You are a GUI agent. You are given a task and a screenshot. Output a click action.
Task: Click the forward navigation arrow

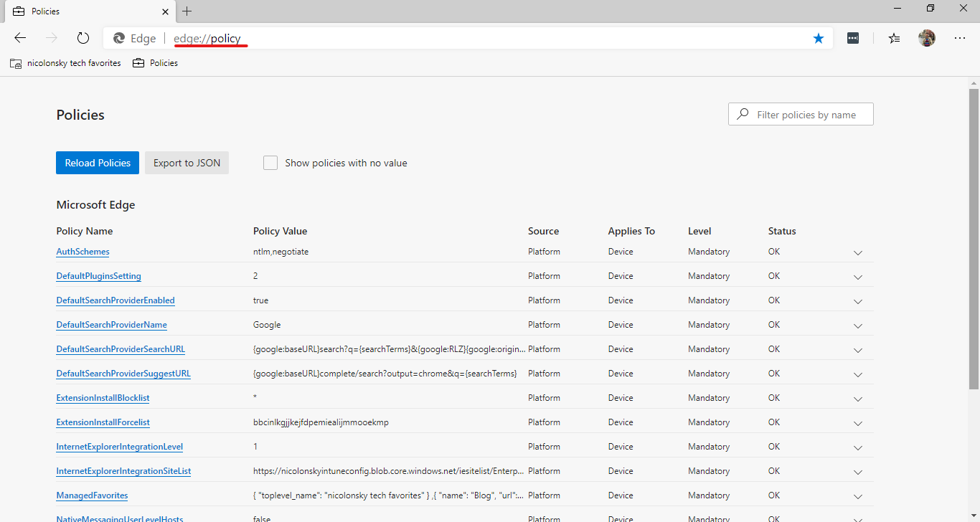coord(52,38)
